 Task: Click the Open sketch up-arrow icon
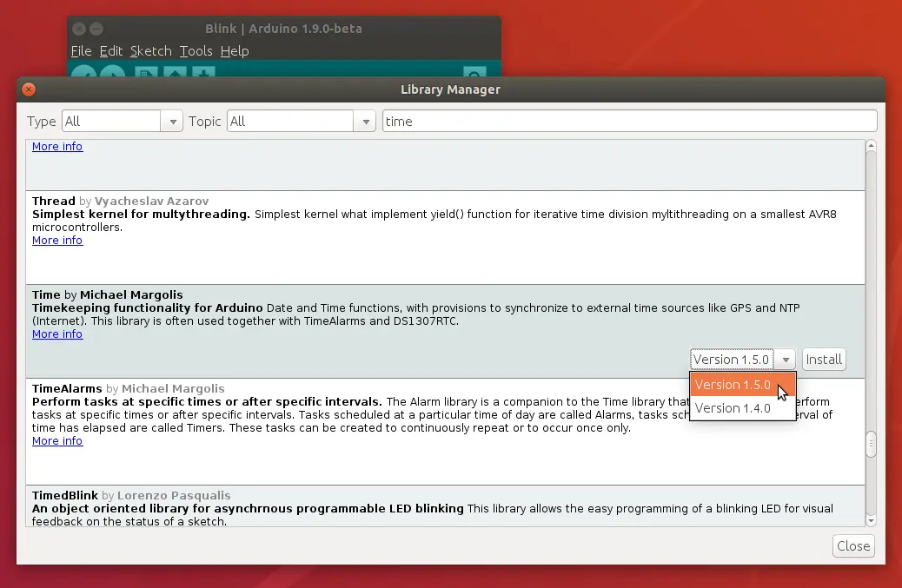(175, 74)
